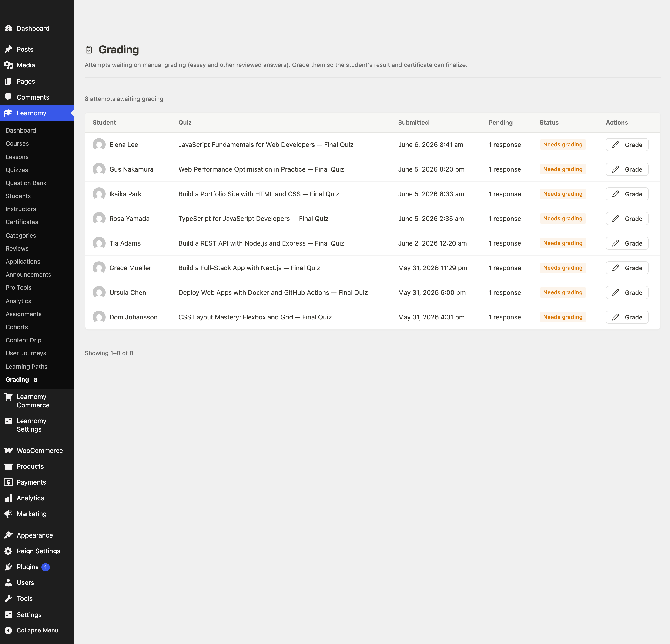Click the pencil icon in Ursula Chen row
Viewport: 670px width, 644px height.
click(615, 292)
